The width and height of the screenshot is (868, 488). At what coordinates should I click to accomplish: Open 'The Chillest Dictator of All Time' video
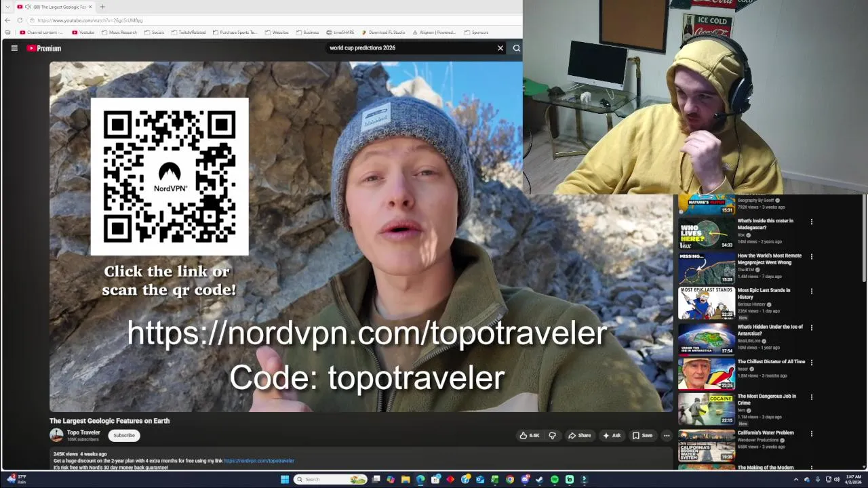pos(771,362)
